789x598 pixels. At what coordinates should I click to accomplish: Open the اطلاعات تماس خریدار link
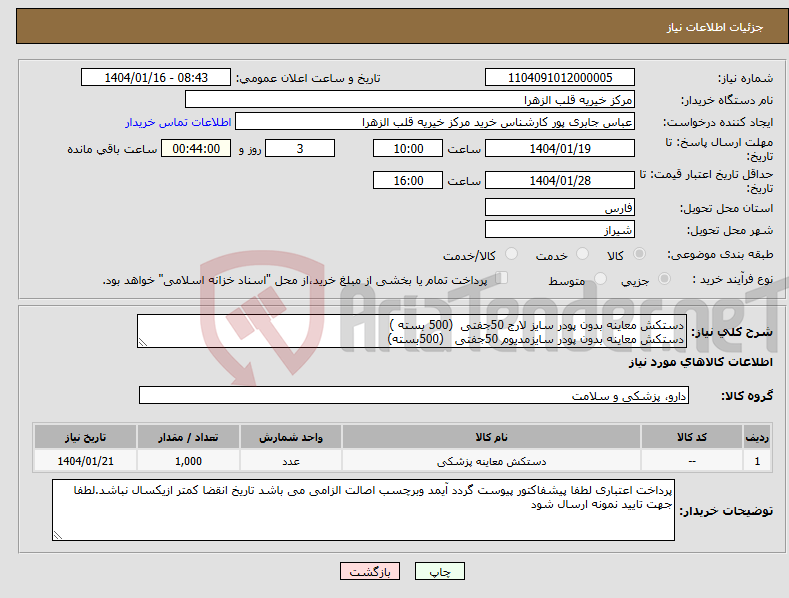178,122
